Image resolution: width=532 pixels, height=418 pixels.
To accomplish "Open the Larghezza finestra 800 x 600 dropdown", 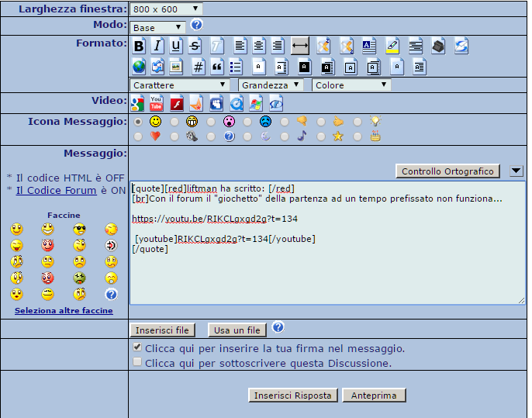I will click(166, 9).
